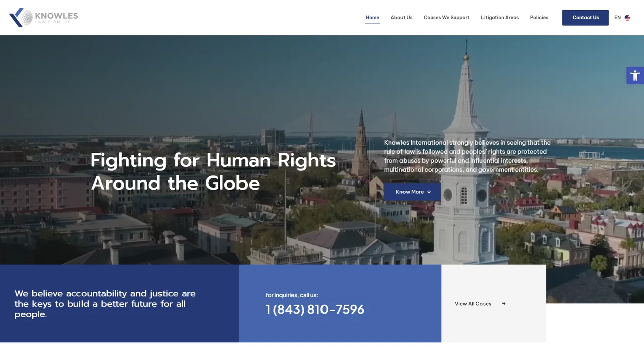Viewport: 644px width, 362px height.
Task: Click the arrow next to View All Cases
Action: pos(504,304)
